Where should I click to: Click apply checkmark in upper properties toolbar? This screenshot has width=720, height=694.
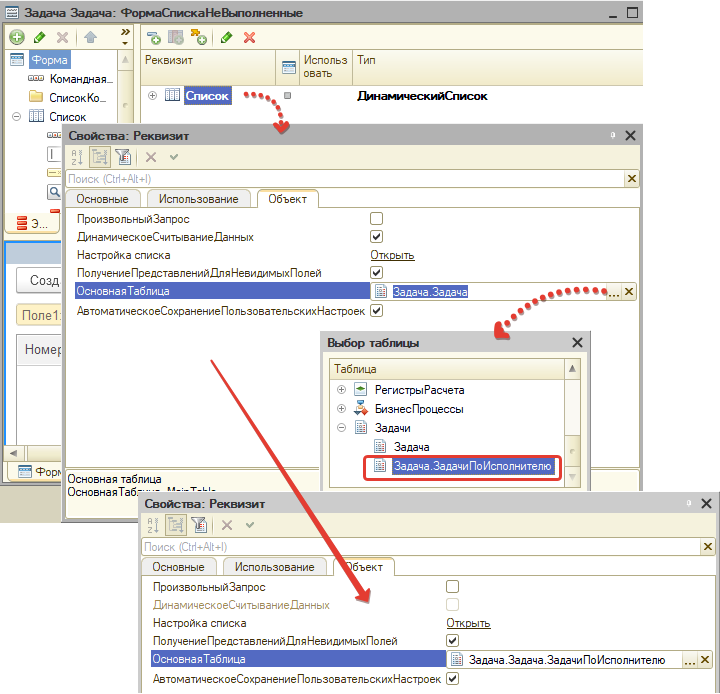174,157
